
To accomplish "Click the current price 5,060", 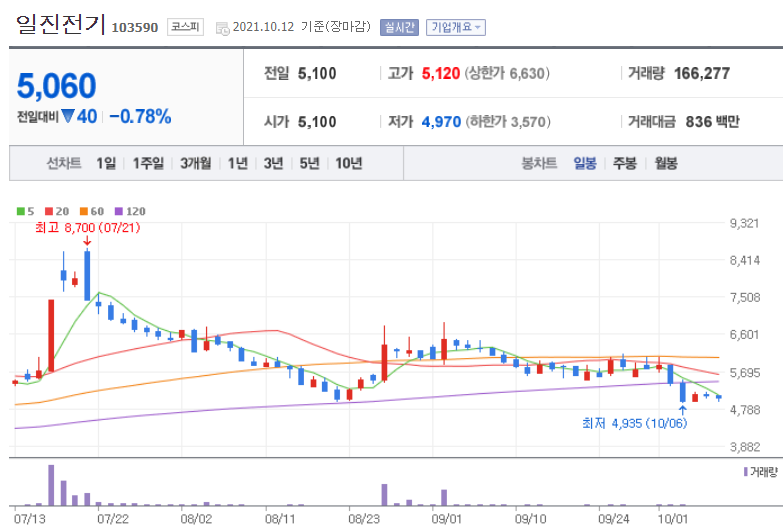I will [x=56, y=85].
